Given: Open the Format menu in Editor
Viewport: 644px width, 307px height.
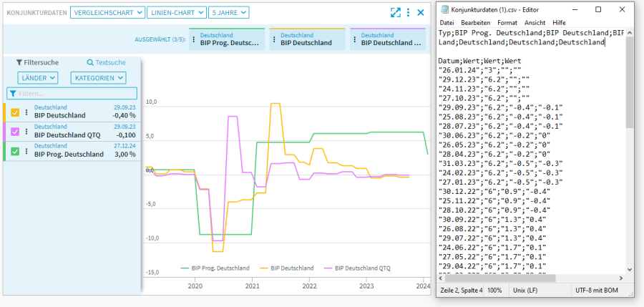Looking at the screenshot, I should point(507,23).
